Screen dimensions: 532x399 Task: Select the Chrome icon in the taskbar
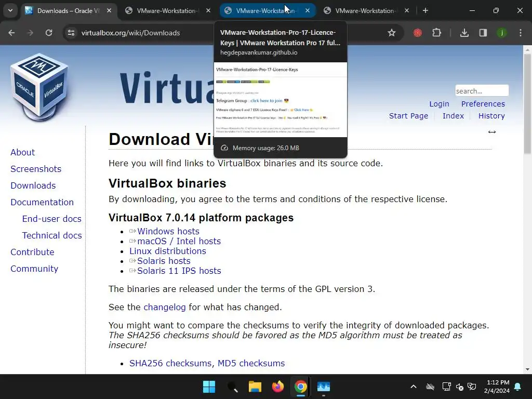pos(301,387)
